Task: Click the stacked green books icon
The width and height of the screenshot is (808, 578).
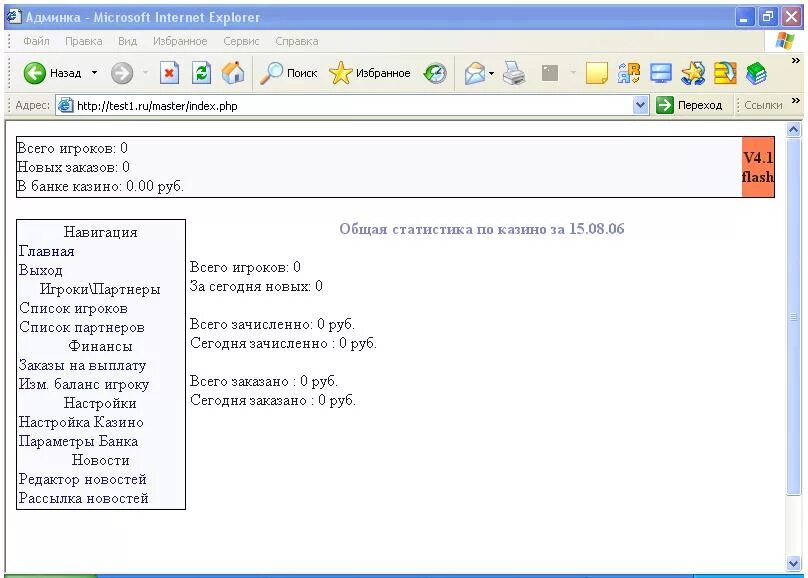Action: [756, 73]
